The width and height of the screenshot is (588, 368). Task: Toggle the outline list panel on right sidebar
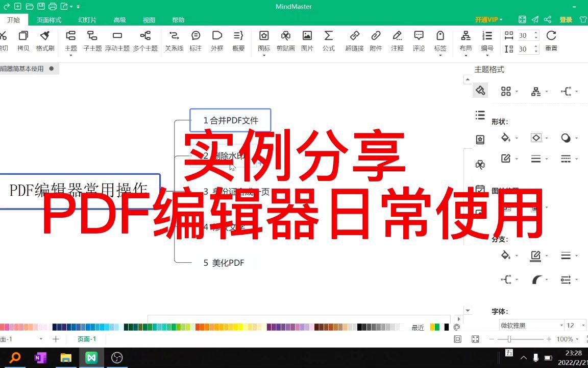pyautogui.click(x=480, y=115)
